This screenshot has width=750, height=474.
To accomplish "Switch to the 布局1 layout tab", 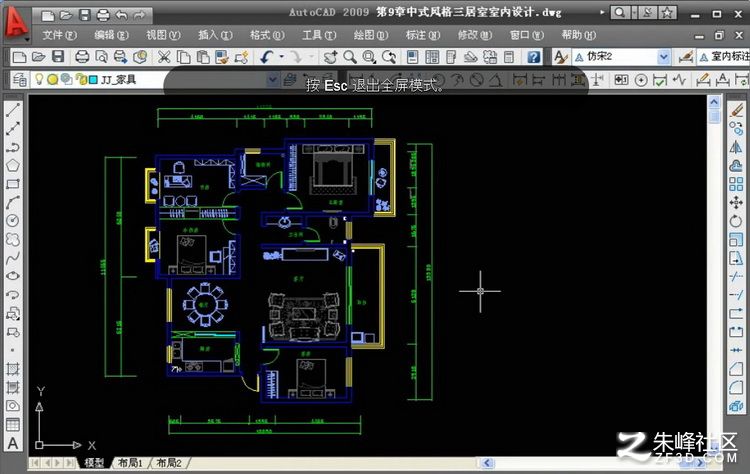I will (130, 463).
